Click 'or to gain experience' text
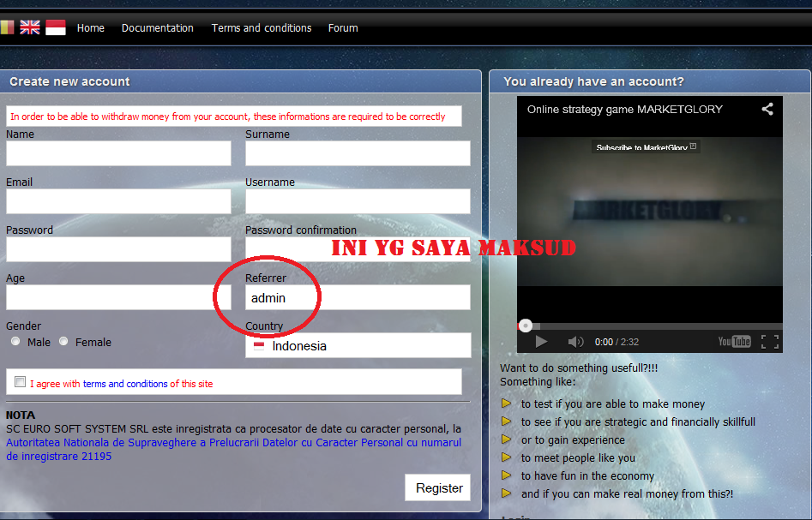 click(x=573, y=439)
